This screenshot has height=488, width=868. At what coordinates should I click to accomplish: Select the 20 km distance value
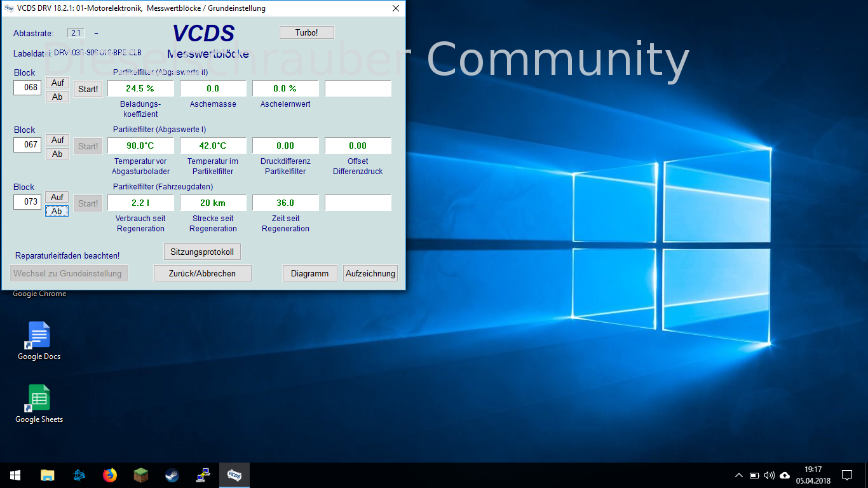tap(213, 203)
